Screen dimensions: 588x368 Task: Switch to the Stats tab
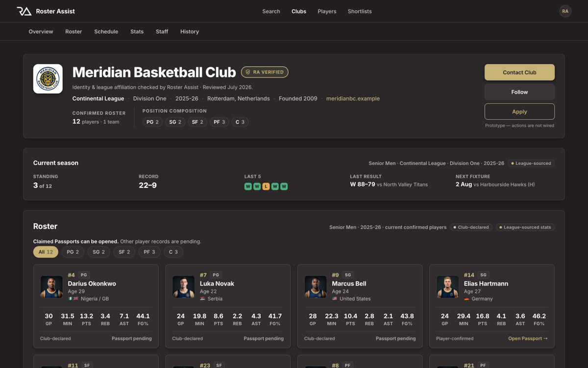[137, 31]
